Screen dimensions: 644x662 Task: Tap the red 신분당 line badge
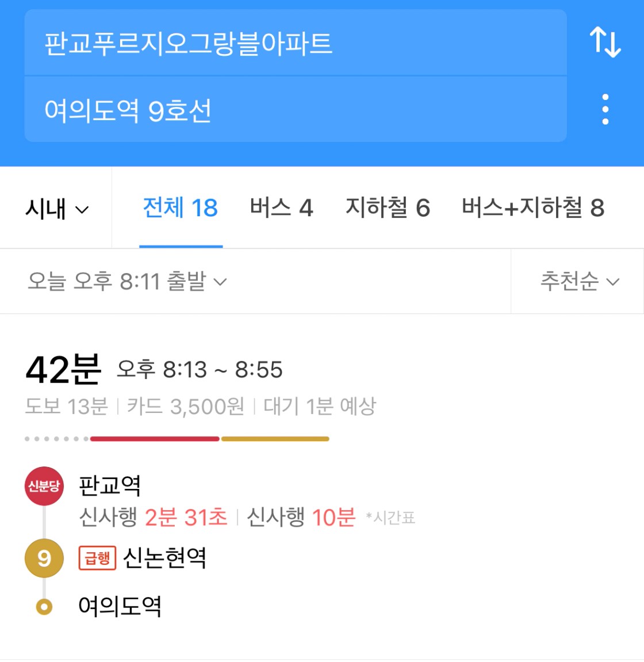44,486
